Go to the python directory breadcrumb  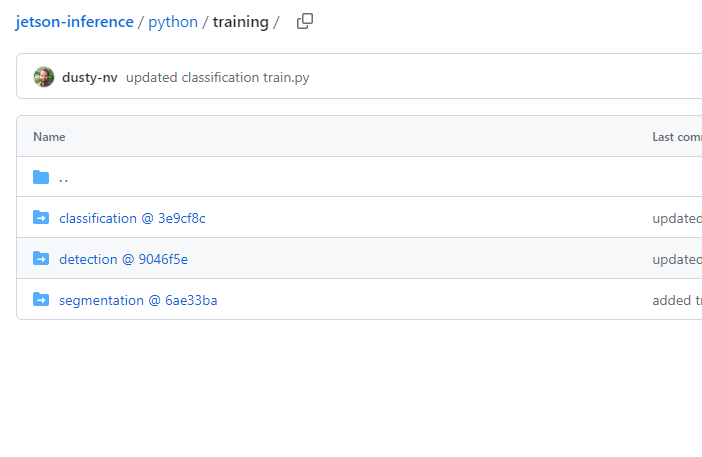pyautogui.click(x=173, y=22)
